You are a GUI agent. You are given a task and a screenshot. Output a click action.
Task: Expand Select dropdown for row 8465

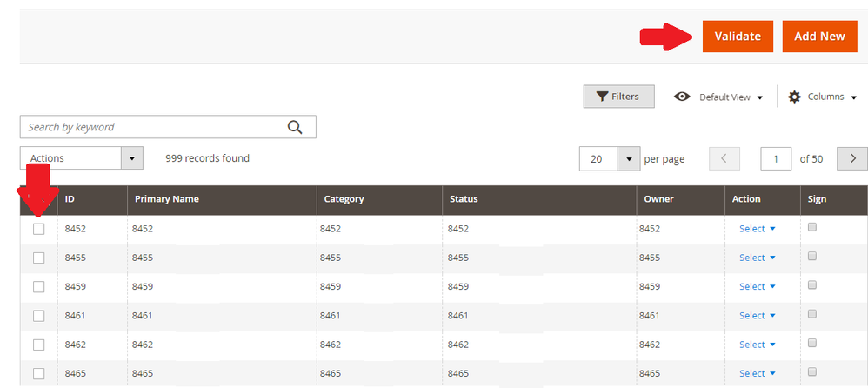pyautogui.click(x=757, y=373)
